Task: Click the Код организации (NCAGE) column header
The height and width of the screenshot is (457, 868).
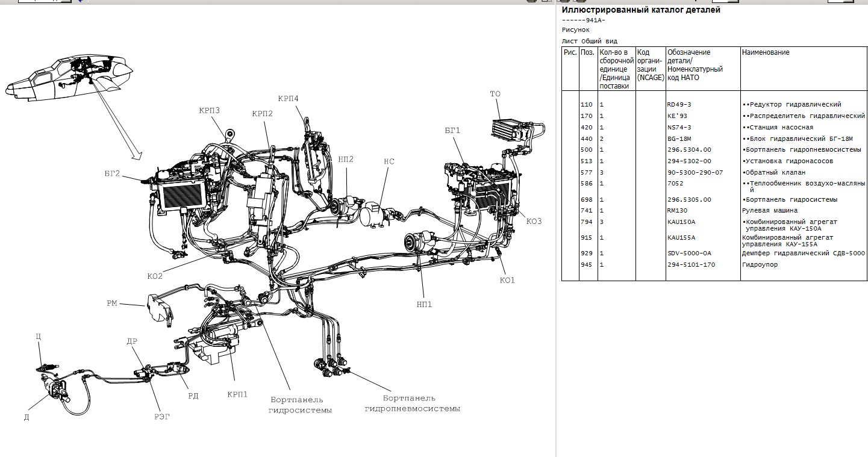Action: 651,65
